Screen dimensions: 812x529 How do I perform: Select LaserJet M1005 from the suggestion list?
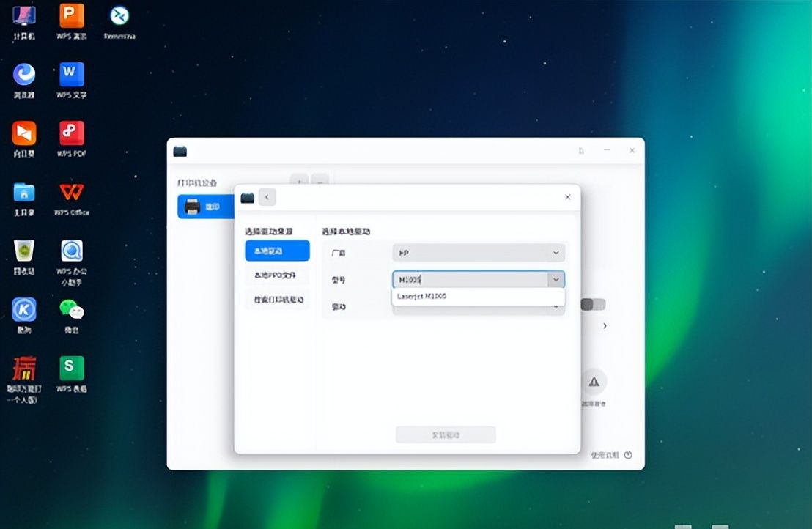(479, 297)
